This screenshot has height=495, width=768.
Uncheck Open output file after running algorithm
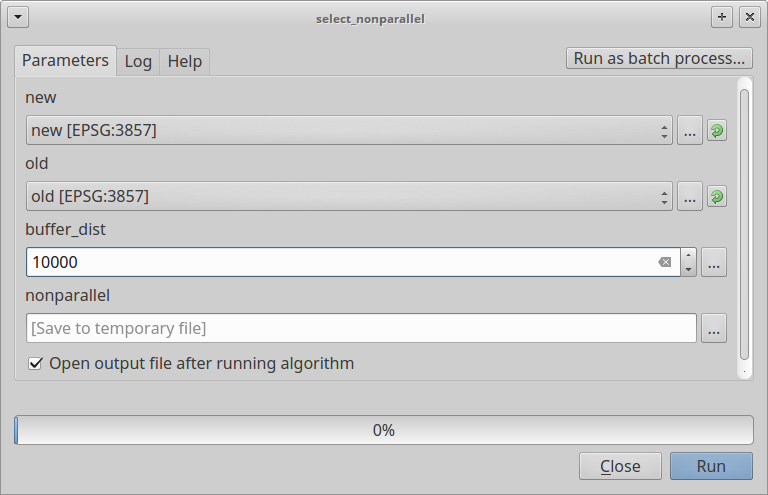36,364
